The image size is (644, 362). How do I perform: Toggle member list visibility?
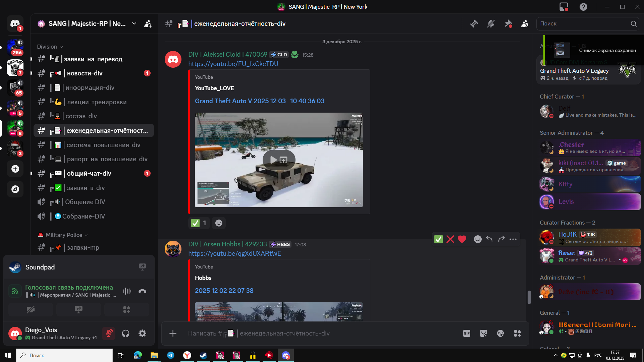[x=525, y=24]
